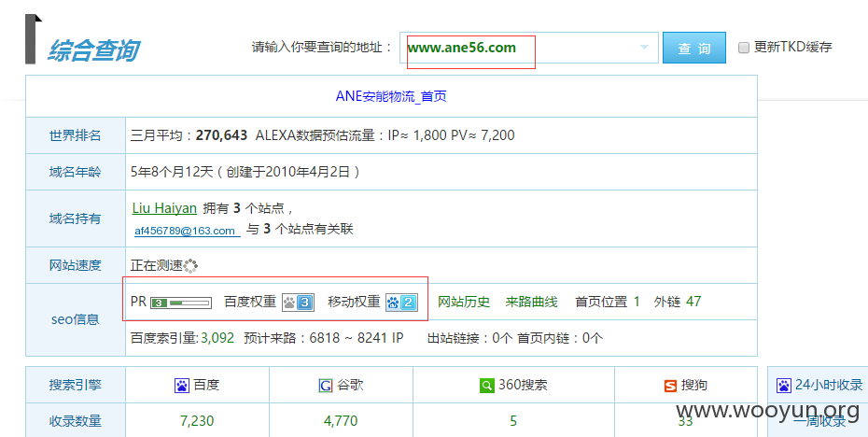This screenshot has width=868, height=437.
Task: Click the mobile weight paw badge 2
Action: [401, 303]
